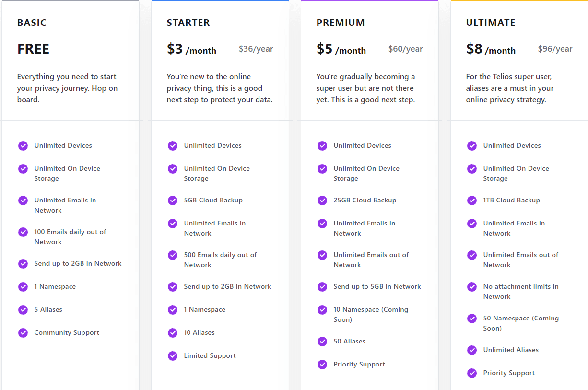Click the checkmark icon beside Limited Support
The width and height of the screenshot is (588, 390).
pyautogui.click(x=173, y=356)
